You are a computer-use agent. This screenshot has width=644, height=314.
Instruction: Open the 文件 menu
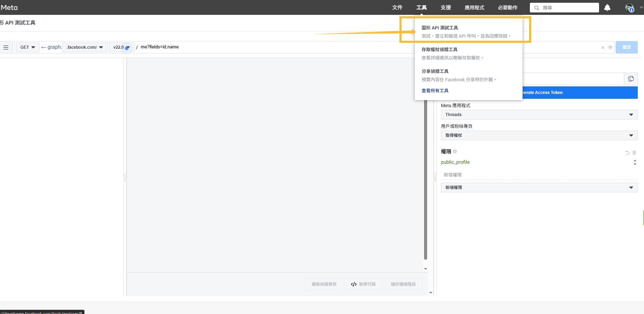(397, 8)
